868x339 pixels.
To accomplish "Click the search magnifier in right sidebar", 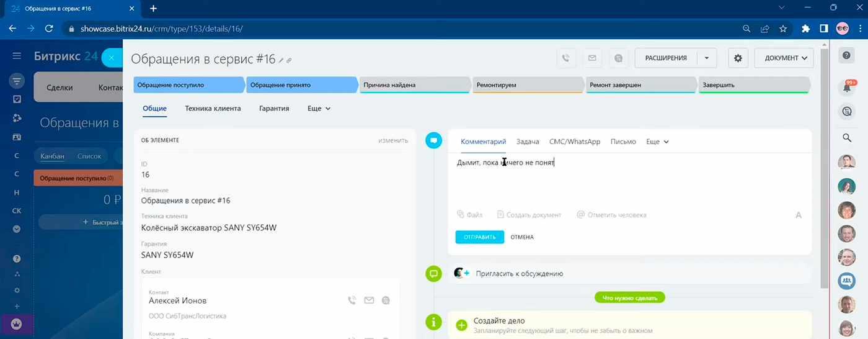I will click(847, 138).
